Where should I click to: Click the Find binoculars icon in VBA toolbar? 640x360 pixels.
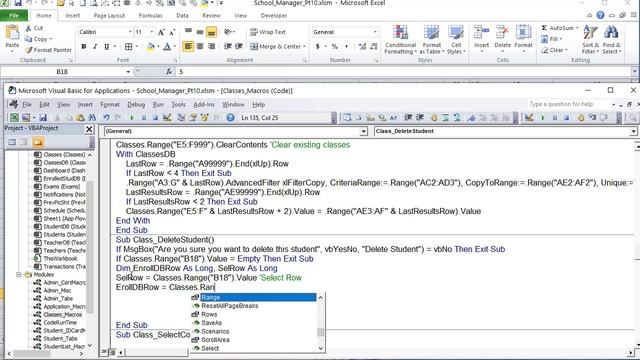point(92,118)
